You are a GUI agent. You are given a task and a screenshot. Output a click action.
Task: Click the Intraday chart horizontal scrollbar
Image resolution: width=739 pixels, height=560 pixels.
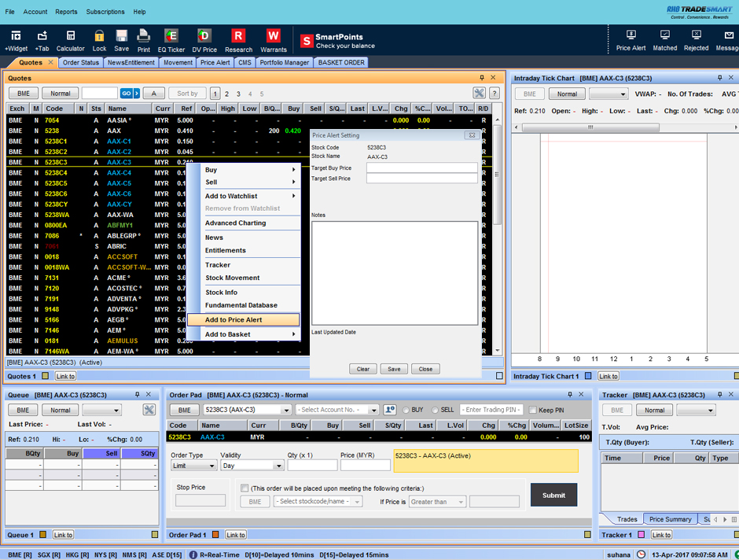pos(591,127)
